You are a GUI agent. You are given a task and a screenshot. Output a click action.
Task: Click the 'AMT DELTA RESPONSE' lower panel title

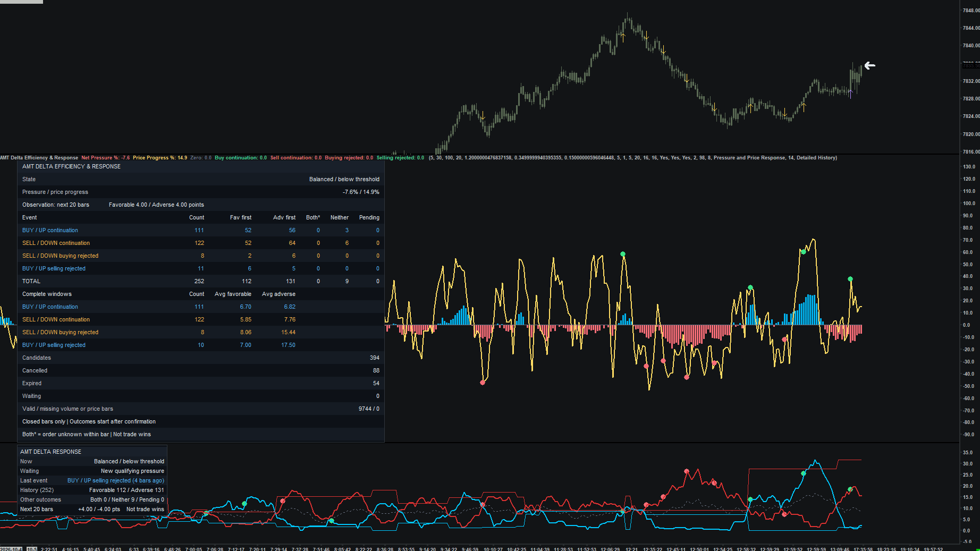[50, 452]
